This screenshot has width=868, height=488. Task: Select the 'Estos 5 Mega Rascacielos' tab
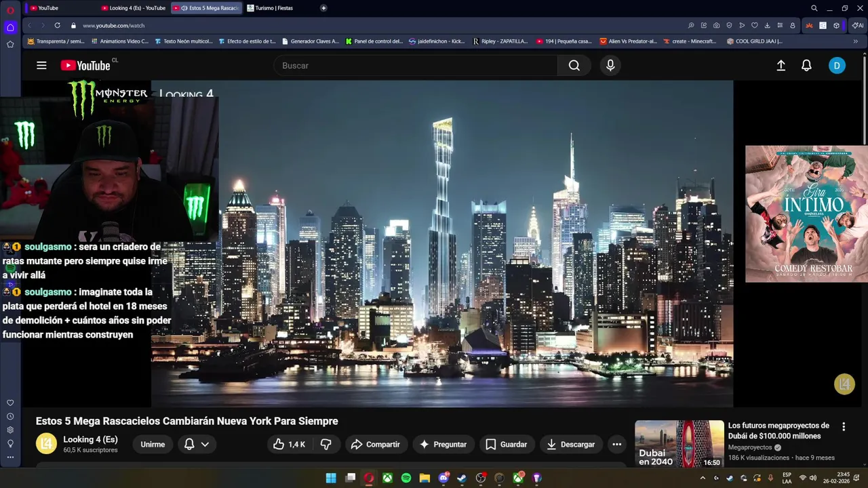click(x=207, y=8)
